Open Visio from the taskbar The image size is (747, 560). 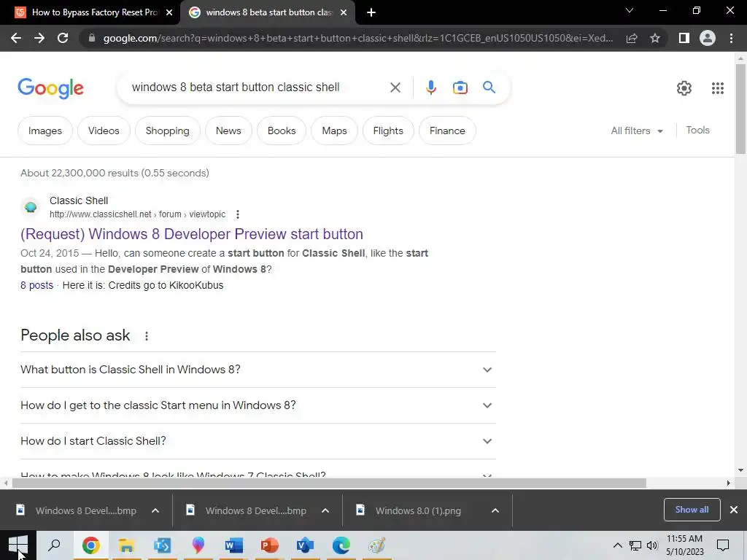306,545
